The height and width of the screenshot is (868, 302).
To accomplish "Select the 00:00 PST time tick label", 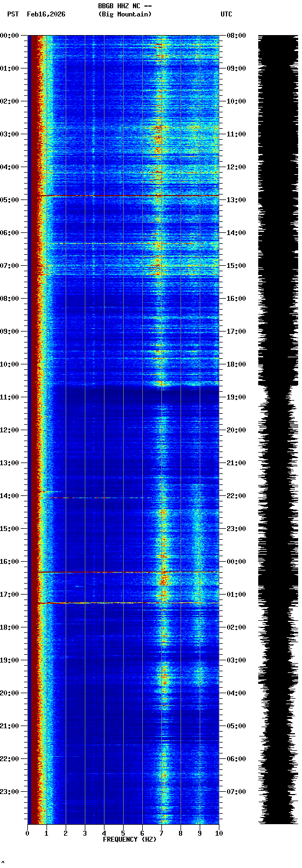I will (9, 36).
